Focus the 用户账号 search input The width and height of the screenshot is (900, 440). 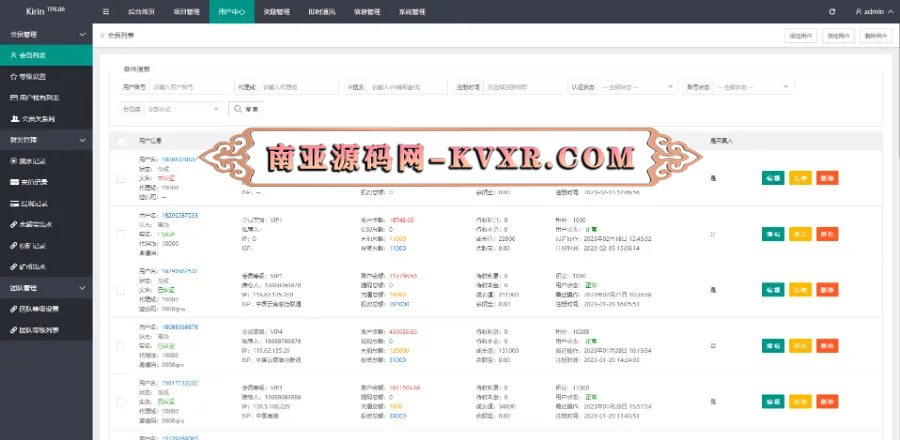(189, 87)
